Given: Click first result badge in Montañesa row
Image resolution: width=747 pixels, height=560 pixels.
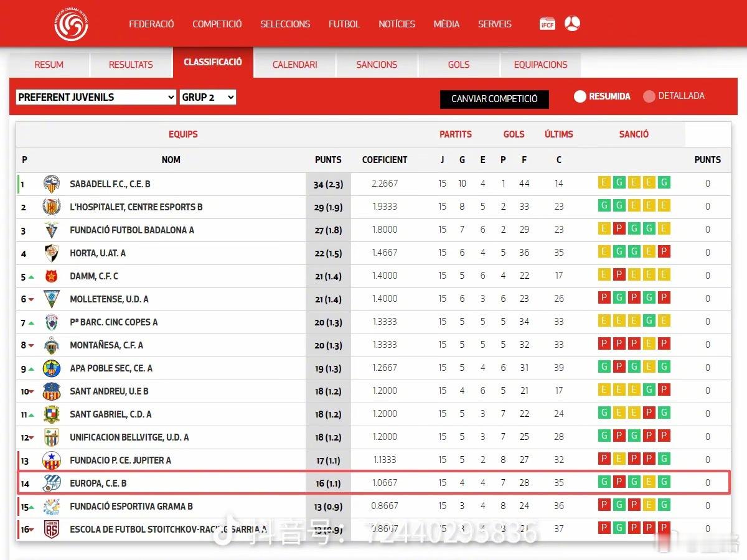Looking at the screenshot, I should pyautogui.click(x=604, y=344).
